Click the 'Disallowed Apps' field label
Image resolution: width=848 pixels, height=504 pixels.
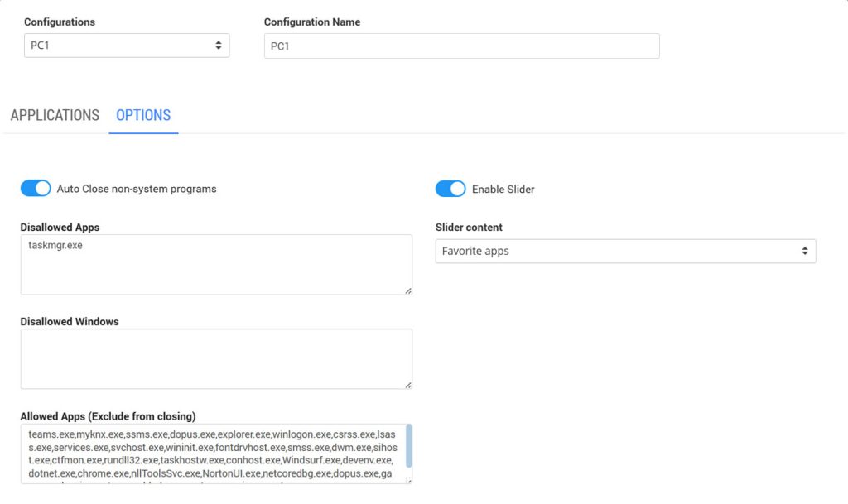(60, 227)
